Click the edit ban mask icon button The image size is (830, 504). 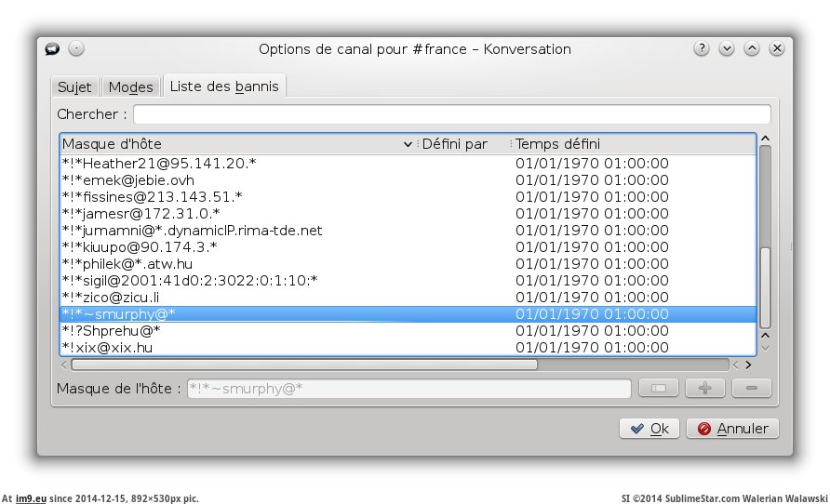coord(658,388)
